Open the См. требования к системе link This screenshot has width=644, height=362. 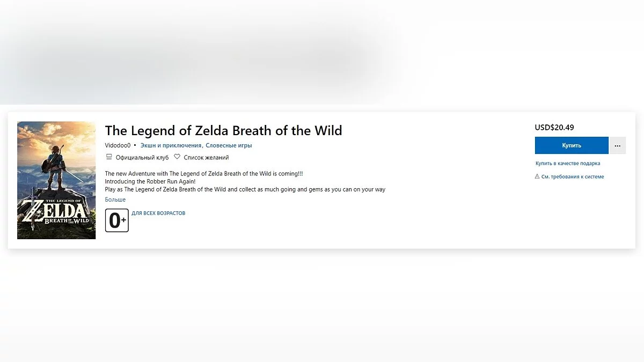[x=573, y=177]
